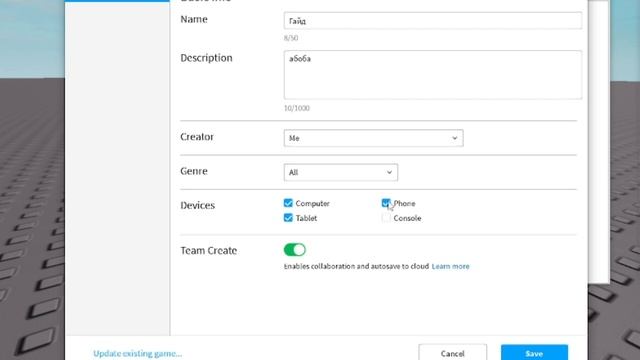
Task: Click the Name character counter 8/50
Action: (x=291, y=38)
